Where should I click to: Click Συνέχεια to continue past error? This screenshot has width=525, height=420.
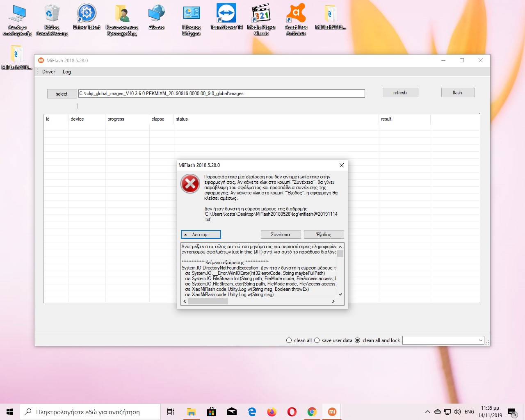[x=281, y=235]
